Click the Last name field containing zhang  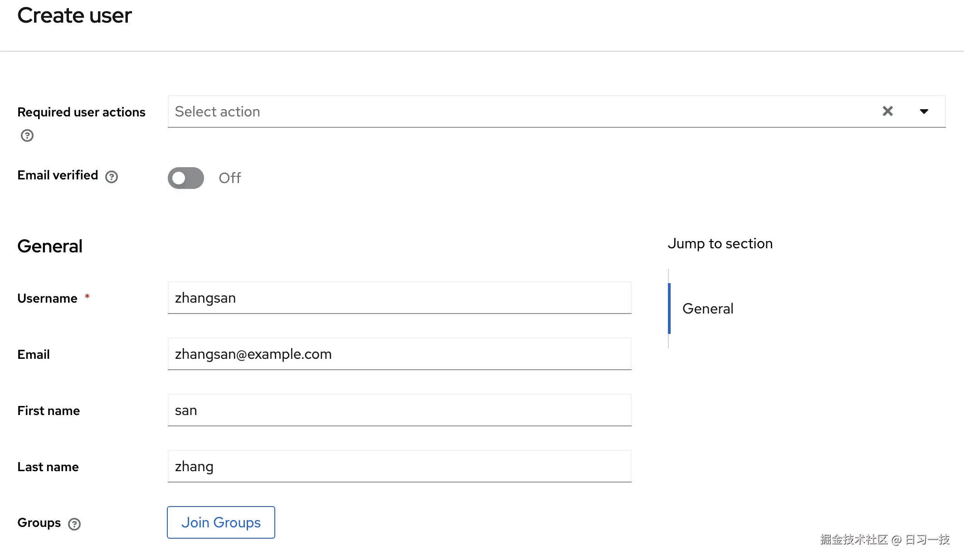pos(399,467)
